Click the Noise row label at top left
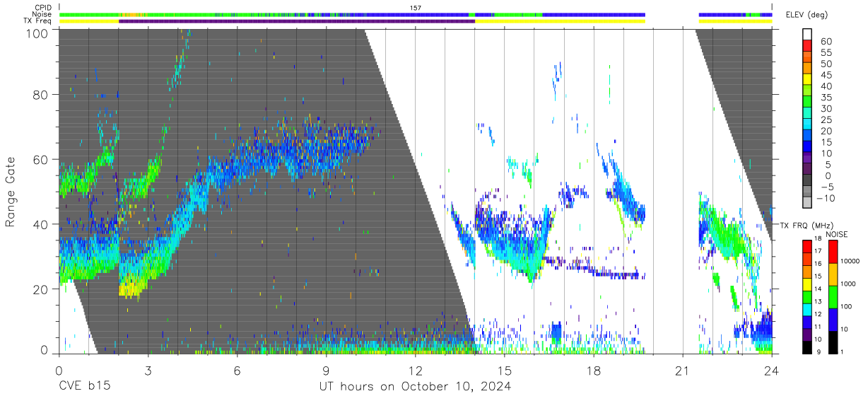Viewport: 868px width, 401px height. tap(41, 14)
